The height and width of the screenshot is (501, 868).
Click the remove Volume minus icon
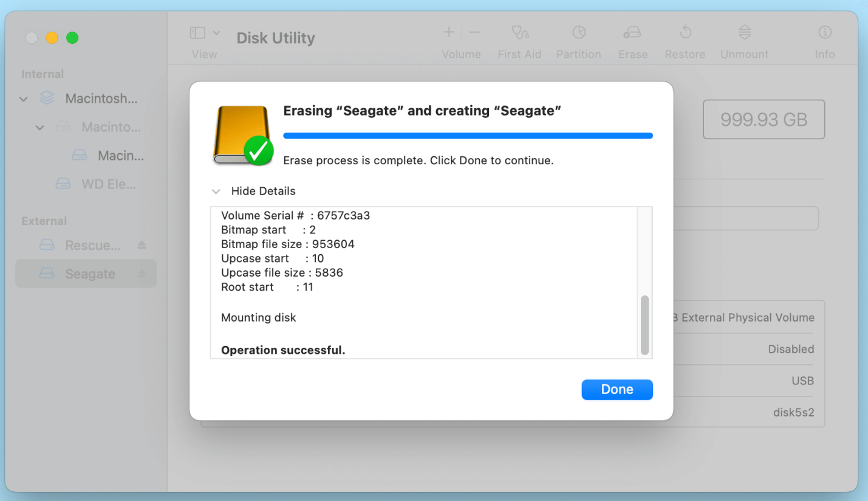pos(474,32)
